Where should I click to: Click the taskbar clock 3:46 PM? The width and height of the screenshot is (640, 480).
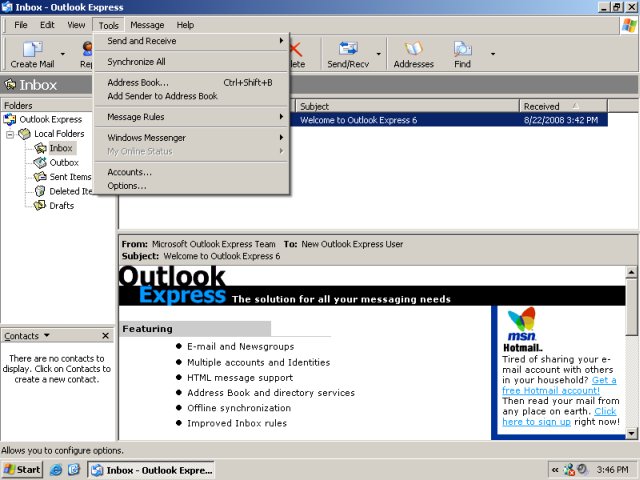point(613,470)
